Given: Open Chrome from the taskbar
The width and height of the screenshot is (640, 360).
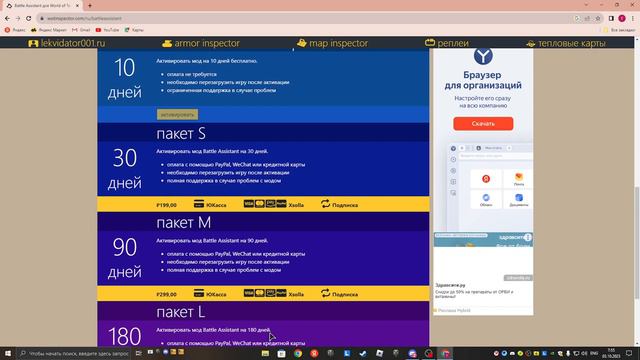Looking at the screenshot, I should (x=298, y=353).
